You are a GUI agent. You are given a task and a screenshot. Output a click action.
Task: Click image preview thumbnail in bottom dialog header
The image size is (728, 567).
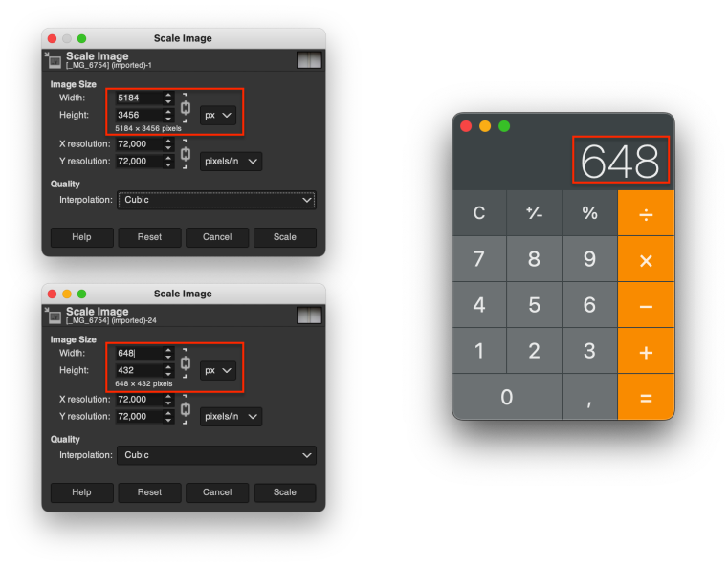pos(309,316)
